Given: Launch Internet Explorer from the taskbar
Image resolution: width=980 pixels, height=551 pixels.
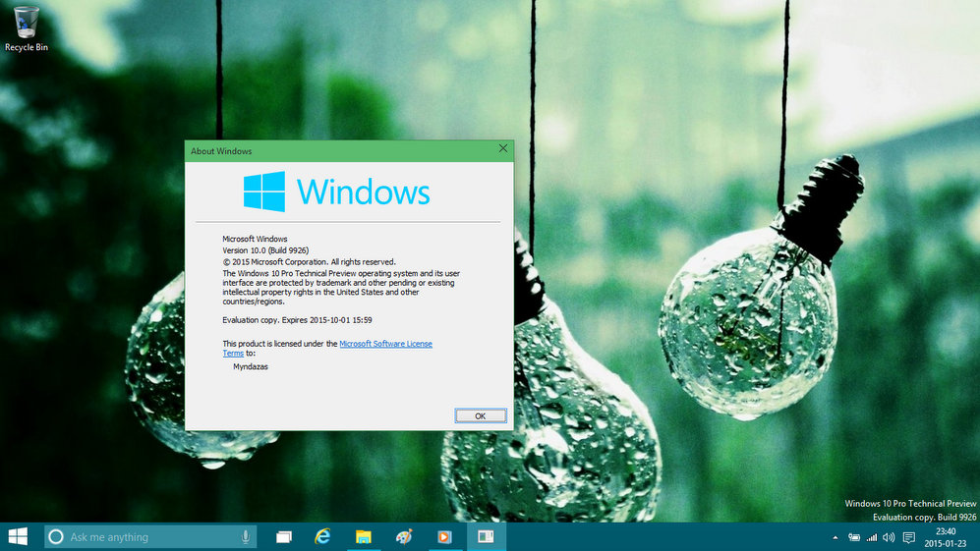Looking at the screenshot, I should [322, 537].
